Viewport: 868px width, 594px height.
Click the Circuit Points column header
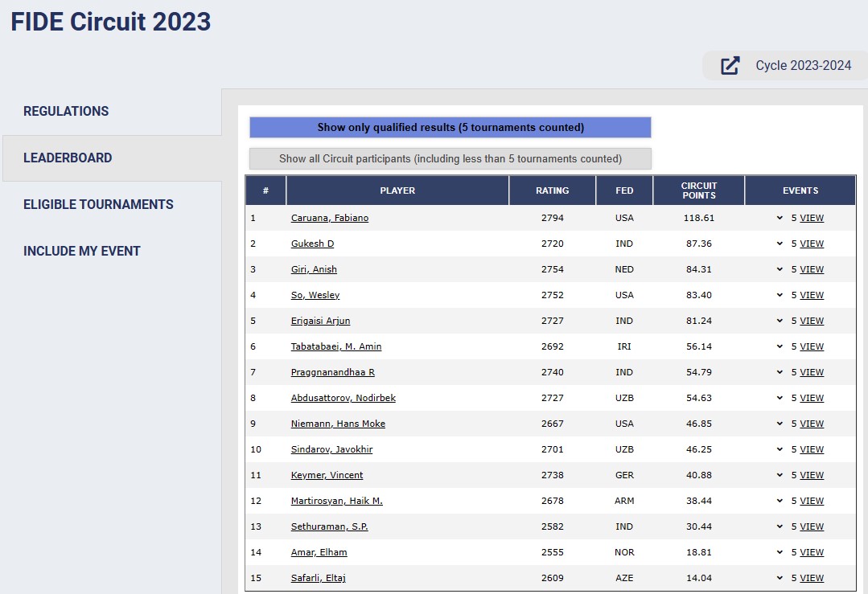tap(698, 190)
